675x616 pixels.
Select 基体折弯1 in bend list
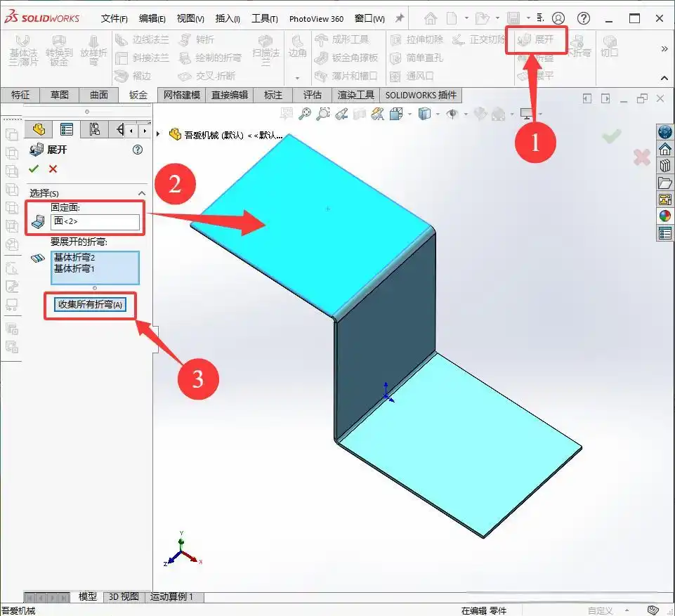[74, 268]
